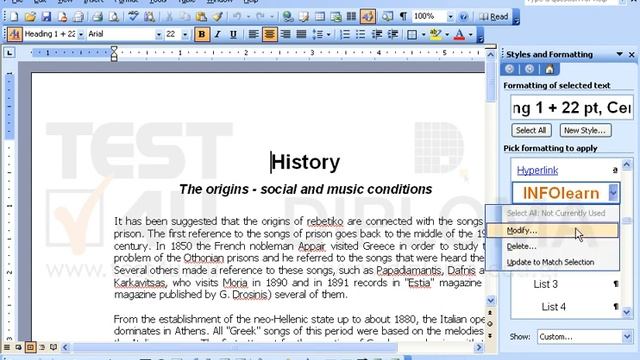Toggle Show/Hide paragraph marks
The image size is (640, 360).
pyautogui.click(x=403, y=17)
